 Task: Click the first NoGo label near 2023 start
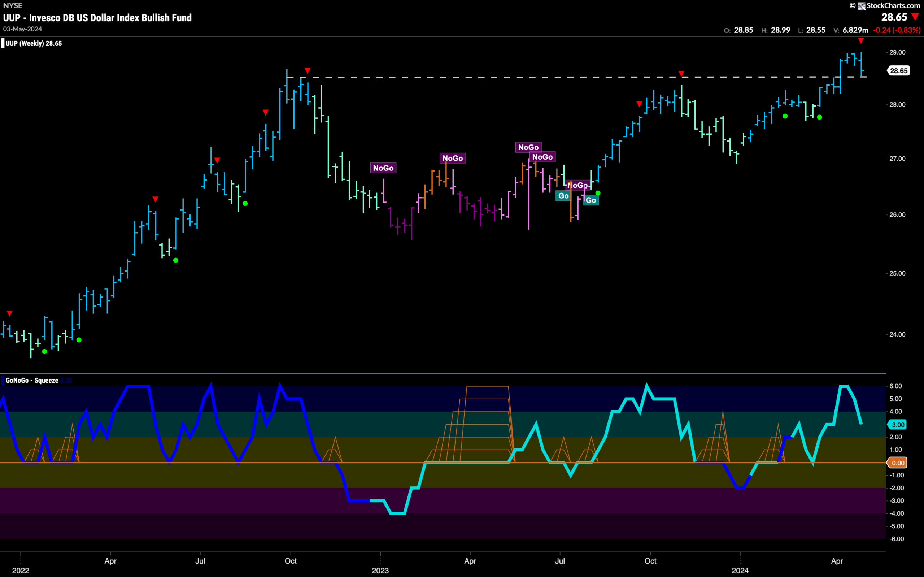point(383,168)
